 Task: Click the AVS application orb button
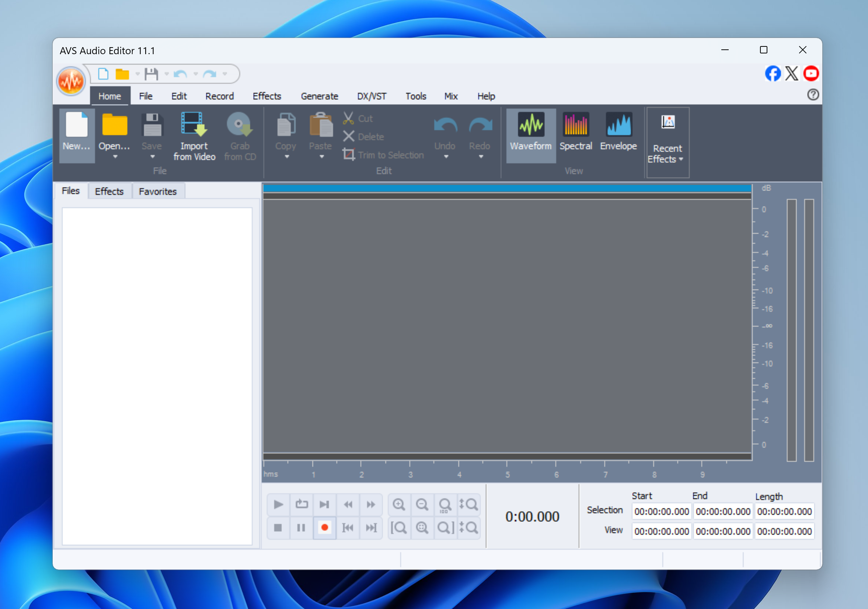[71, 80]
